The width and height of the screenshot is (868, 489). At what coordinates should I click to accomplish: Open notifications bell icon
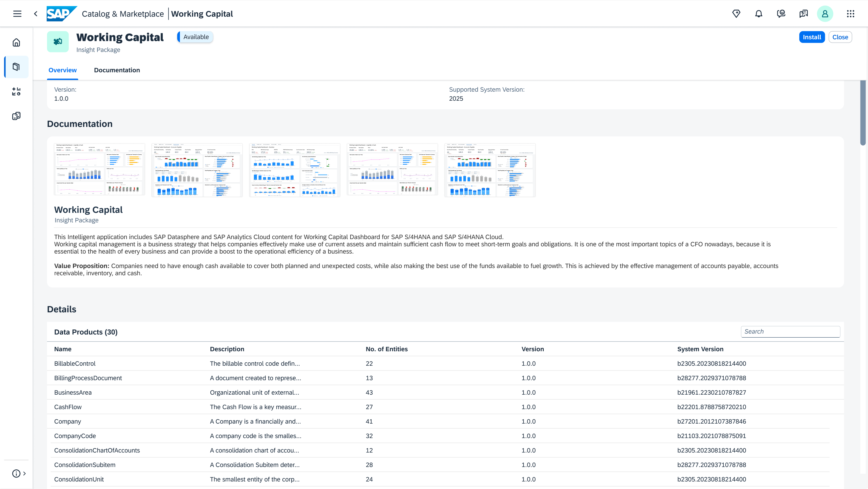click(x=759, y=14)
